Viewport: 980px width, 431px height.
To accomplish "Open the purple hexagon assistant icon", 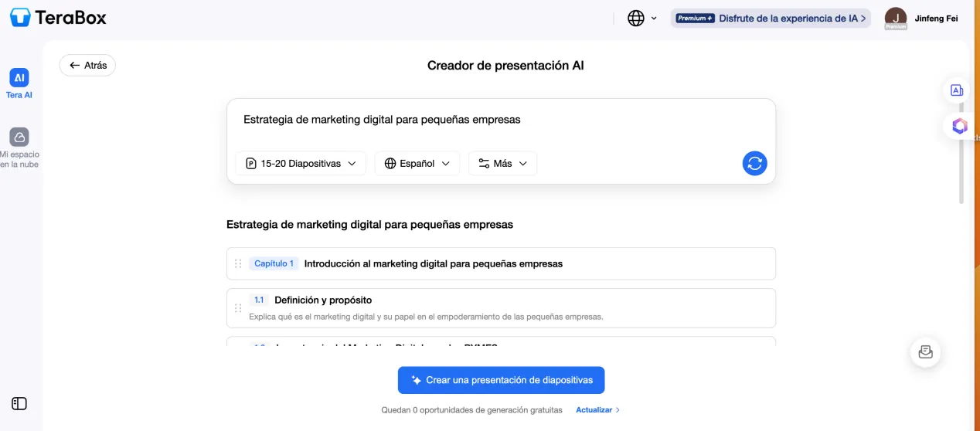I will pyautogui.click(x=959, y=126).
